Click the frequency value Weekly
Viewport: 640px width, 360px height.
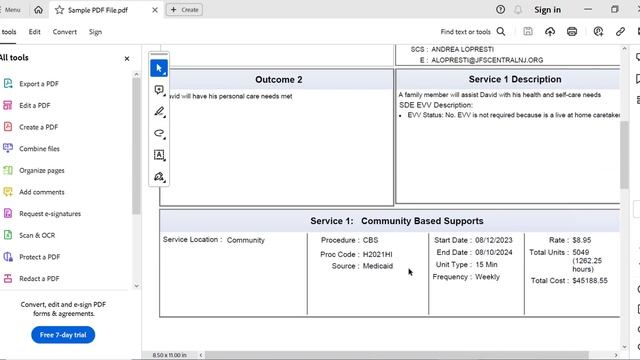pos(487,277)
